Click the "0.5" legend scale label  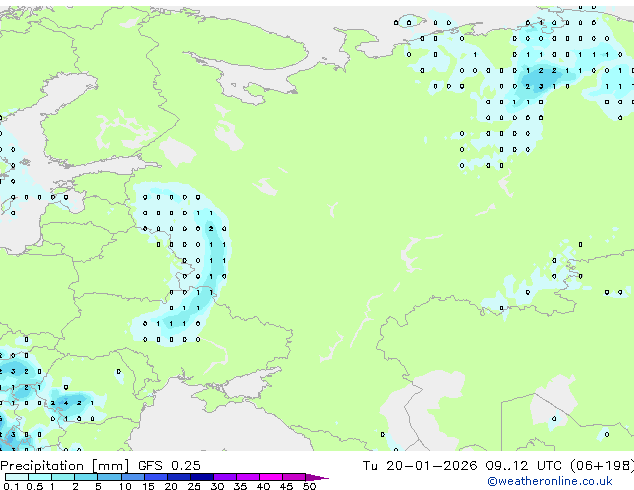[35, 486]
